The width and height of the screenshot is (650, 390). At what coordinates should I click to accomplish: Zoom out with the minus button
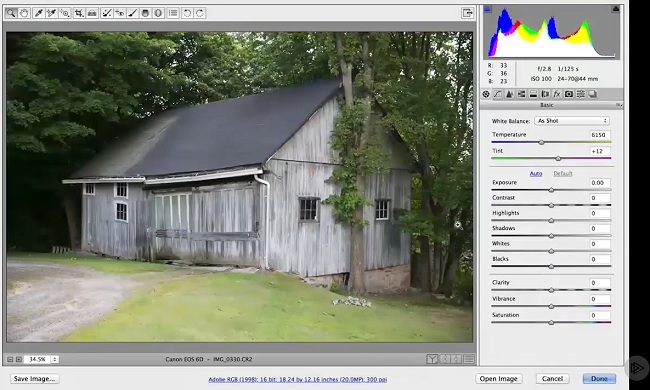tap(10, 359)
